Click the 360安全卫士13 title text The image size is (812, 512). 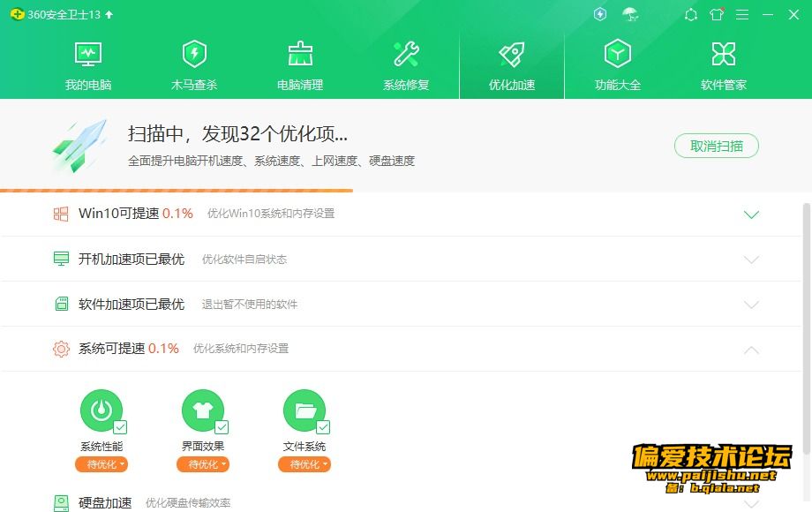coord(64,14)
